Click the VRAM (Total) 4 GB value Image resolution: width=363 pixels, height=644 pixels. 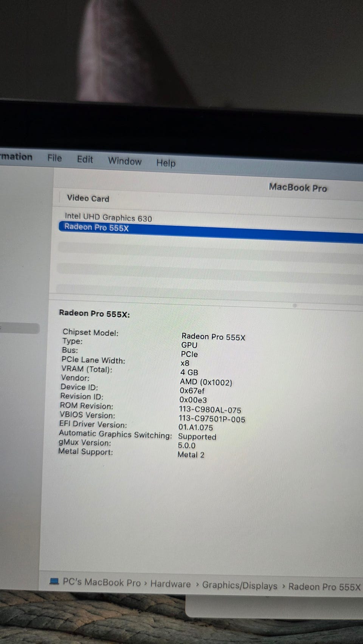(x=189, y=372)
